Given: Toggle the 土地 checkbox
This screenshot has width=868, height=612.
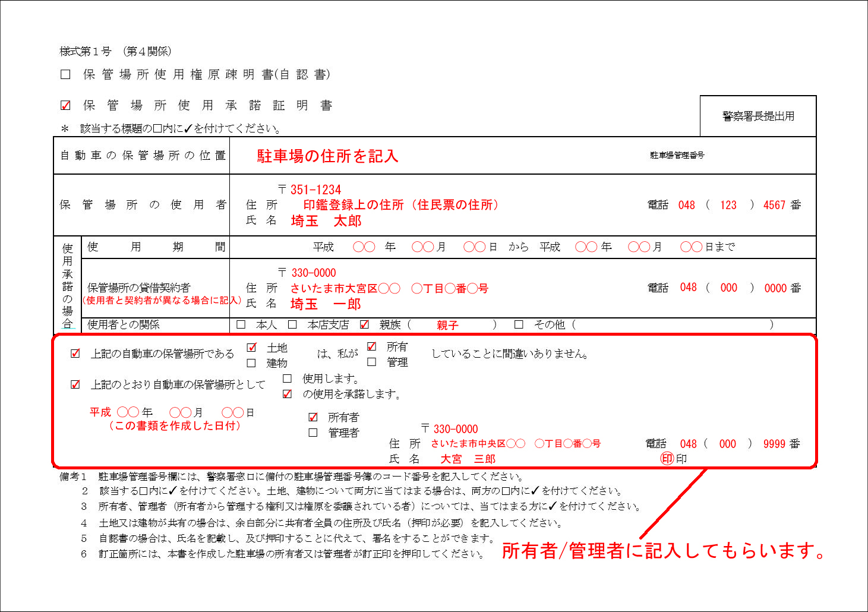Looking at the screenshot, I should 252,348.
